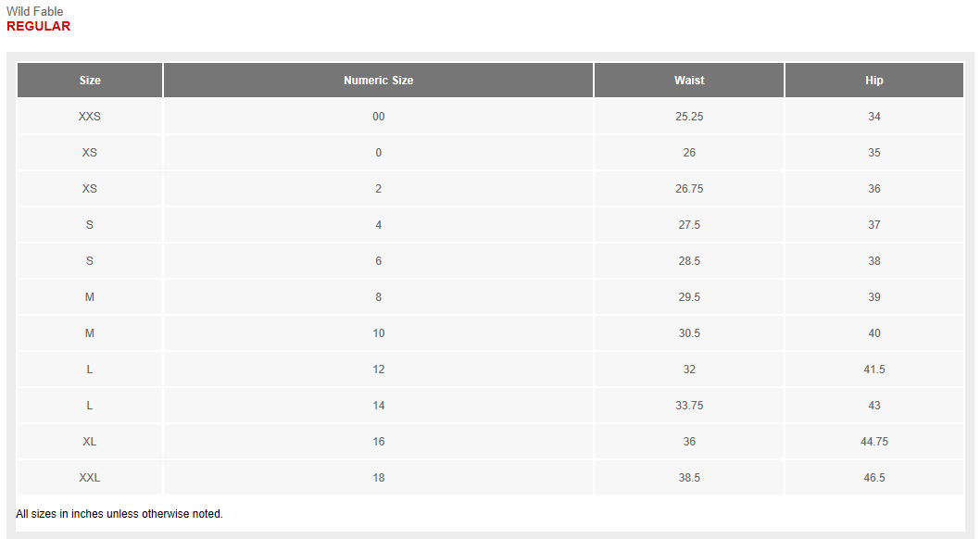Click waist value 25.25
Image resolution: width=980 pixels, height=539 pixels.
689,116
